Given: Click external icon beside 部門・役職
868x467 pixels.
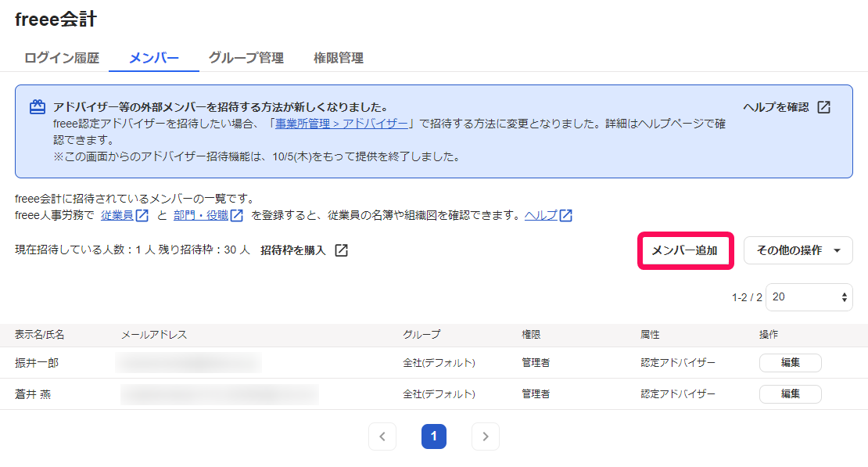Looking at the screenshot, I should pos(236,215).
